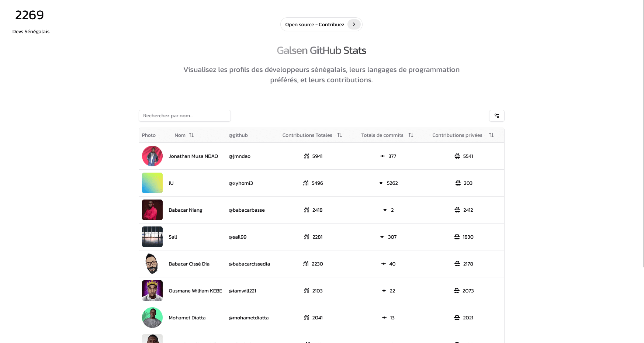The image size is (644, 343).
Task: Click private icon beside 5541
Action: point(457,156)
